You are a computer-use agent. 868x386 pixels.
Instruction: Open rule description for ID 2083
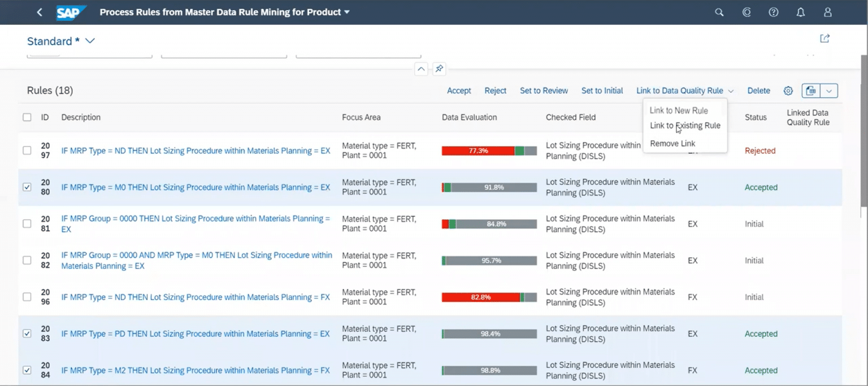point(196,333)
